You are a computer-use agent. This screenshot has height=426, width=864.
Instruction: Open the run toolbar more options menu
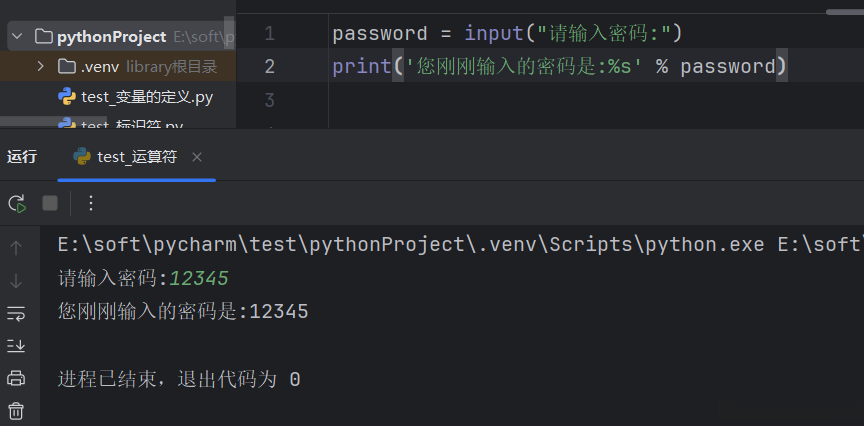91,203
